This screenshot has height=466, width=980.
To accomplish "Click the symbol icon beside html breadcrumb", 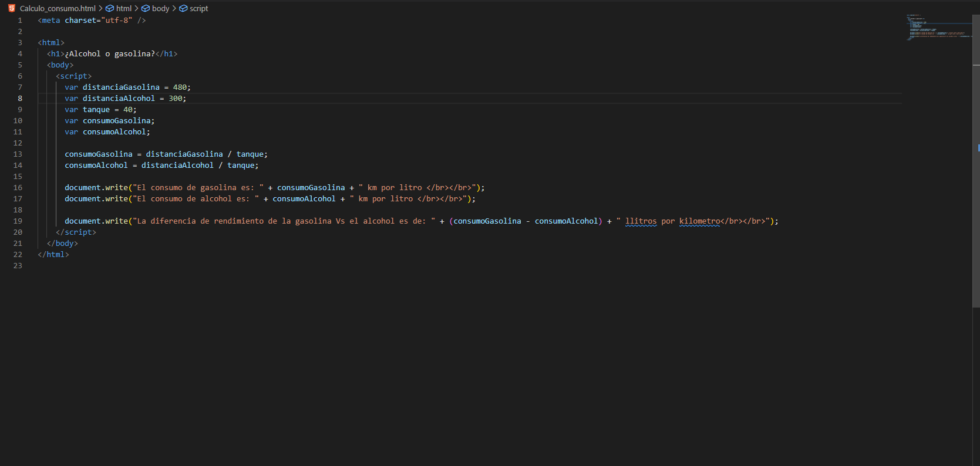I will tap(110, 8).
